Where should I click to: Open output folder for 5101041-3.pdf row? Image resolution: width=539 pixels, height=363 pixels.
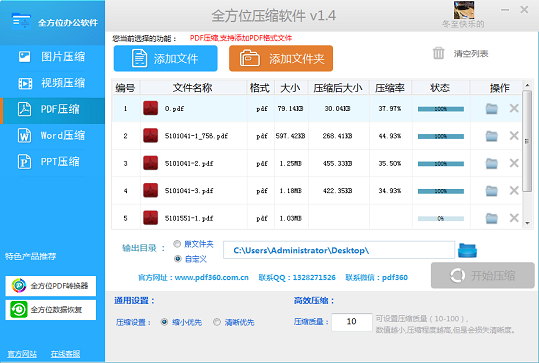(x=492, y=190)
